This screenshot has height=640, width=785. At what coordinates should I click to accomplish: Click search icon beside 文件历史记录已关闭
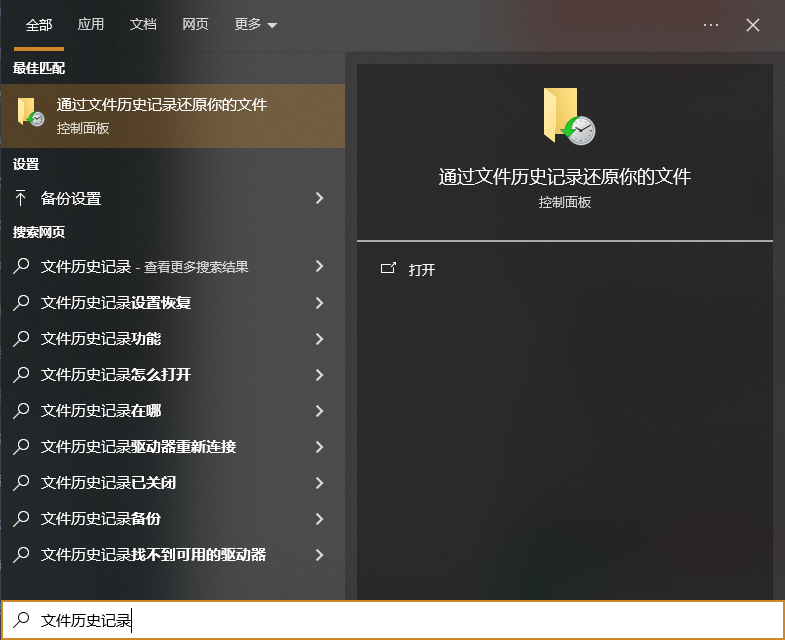21,482
